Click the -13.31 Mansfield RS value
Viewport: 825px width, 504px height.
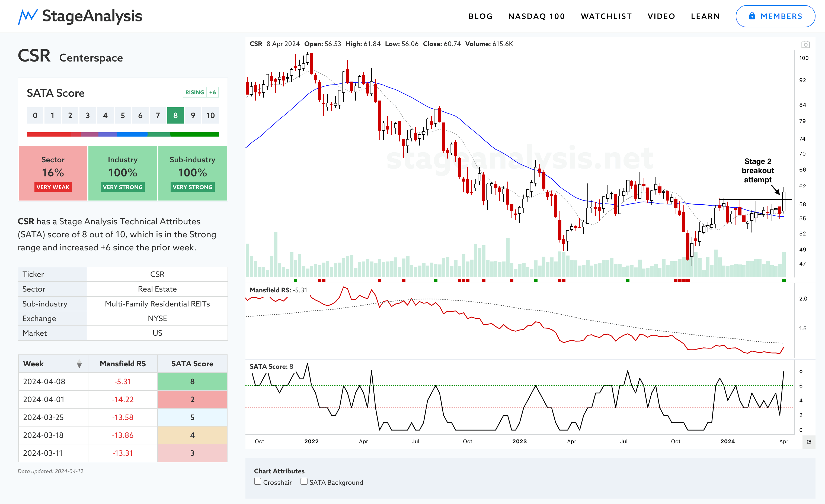pos(123,453)
